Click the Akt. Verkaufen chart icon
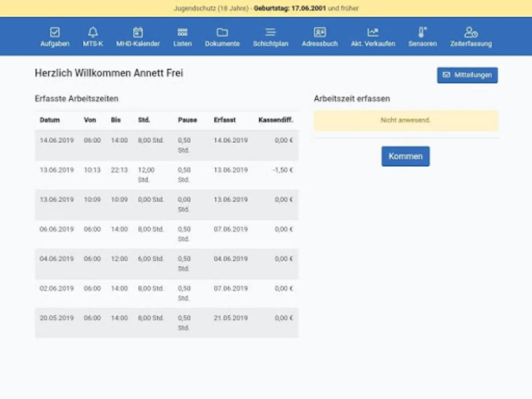Viewport: 532px width, 399px height. pos(373,32)
